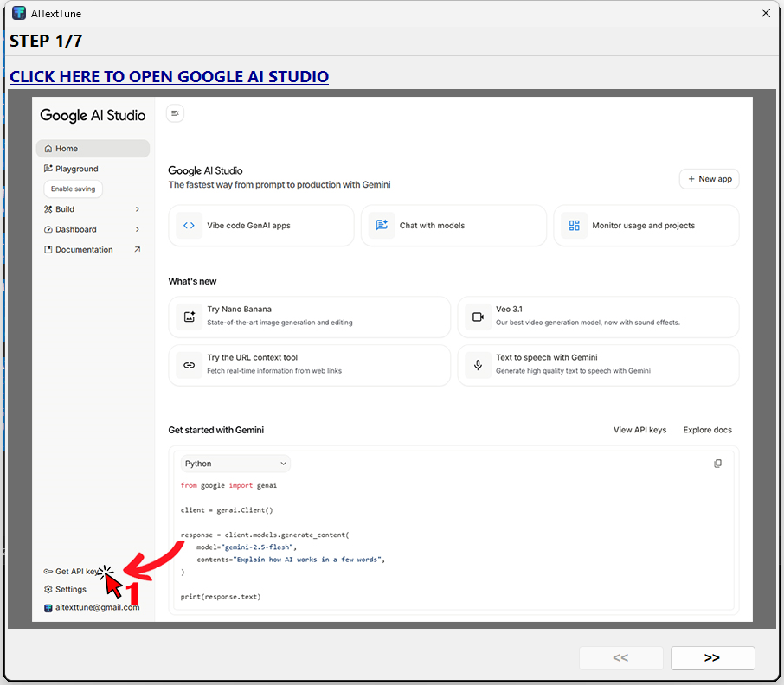Click the 'Get started with Gemini' heading

tap(216, 430)
